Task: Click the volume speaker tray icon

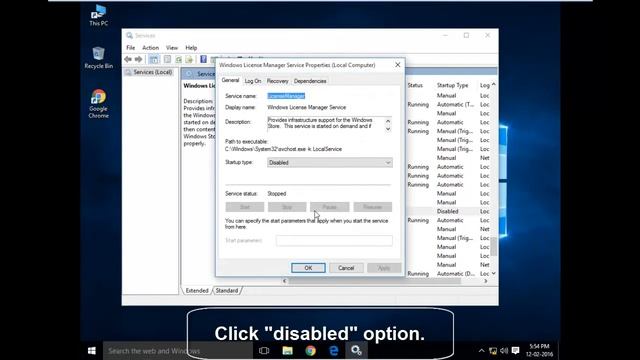Action: pos(504,351)
